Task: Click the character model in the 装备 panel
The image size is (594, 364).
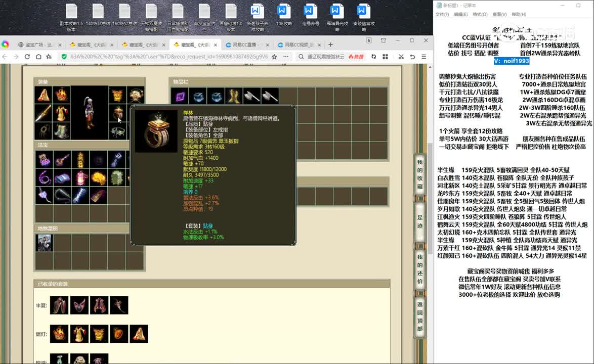Action: pyautogui.click(x=90, y=113)
